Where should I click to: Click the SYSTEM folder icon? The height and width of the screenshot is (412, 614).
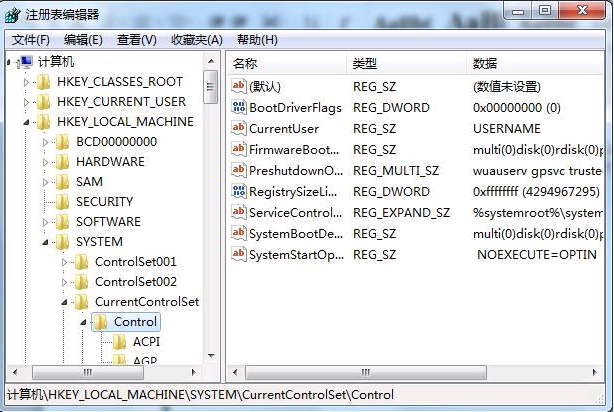coord(62,242)
